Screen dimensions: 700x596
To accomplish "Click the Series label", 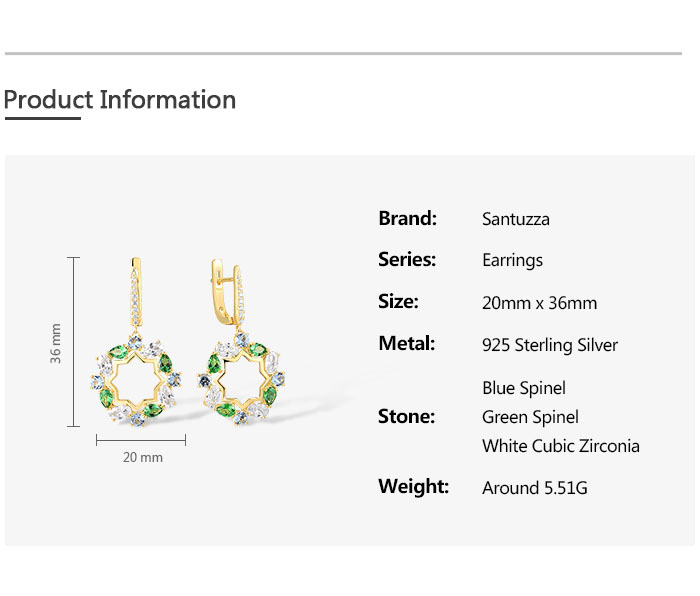I will tap(407, 259).
